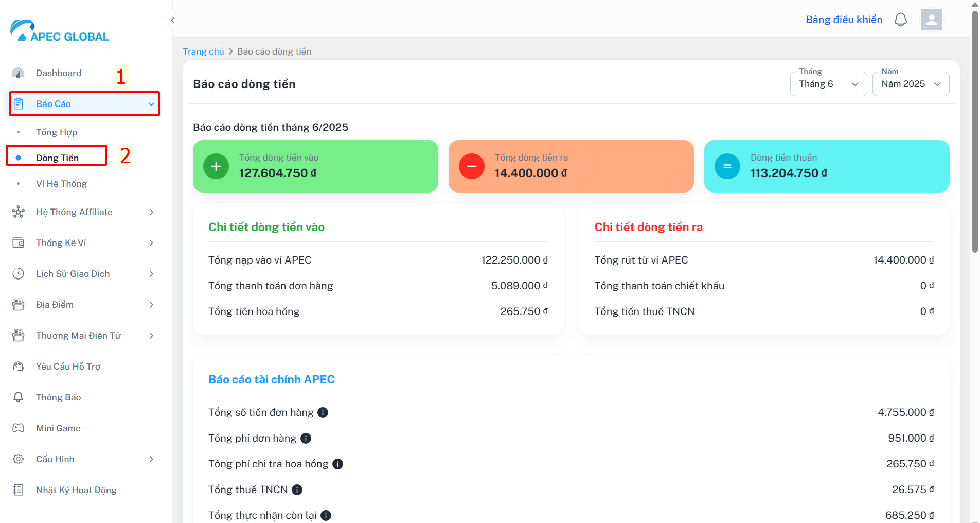
Task: Open Yêu Cầu Hỗ Trợ menu item
Action: 68,367
